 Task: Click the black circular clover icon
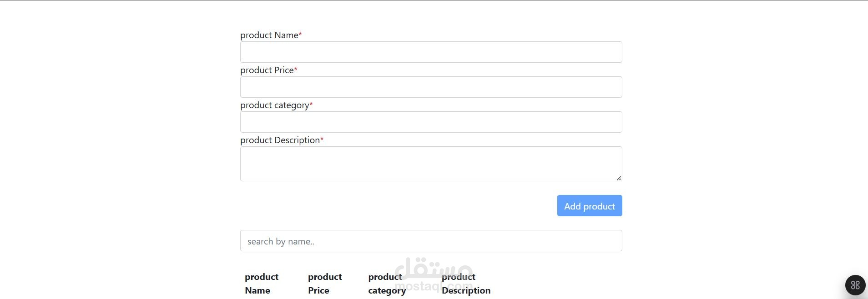point(854,285)
